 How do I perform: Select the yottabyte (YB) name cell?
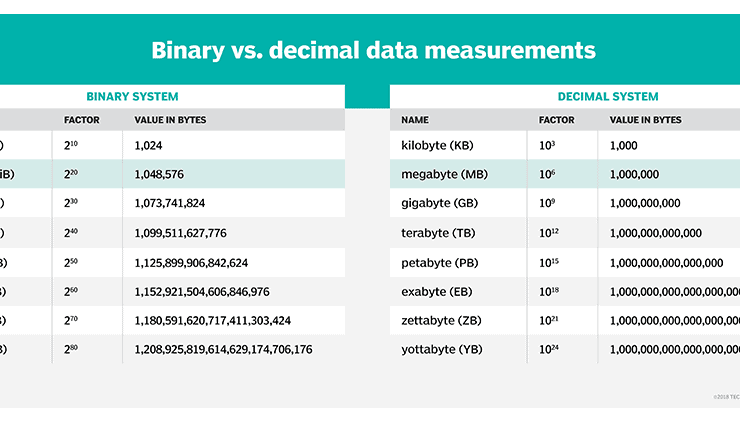(441, 350)
